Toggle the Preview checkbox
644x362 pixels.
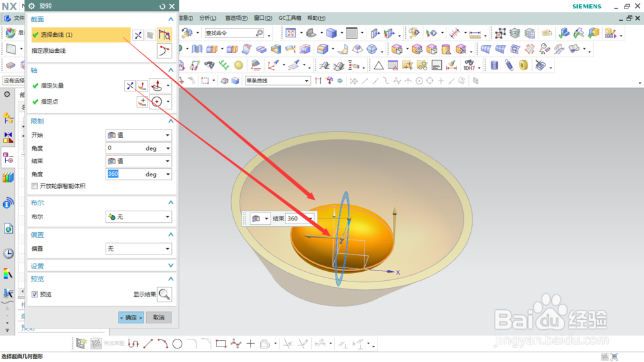coord(35,294)
